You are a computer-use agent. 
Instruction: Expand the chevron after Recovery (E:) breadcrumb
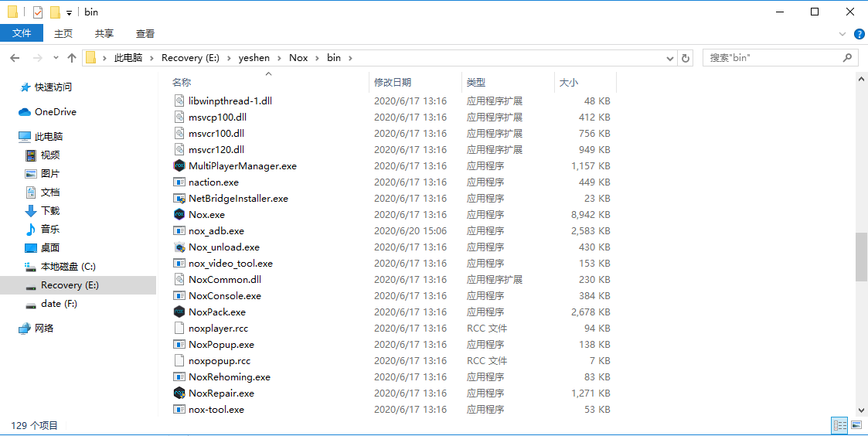point(230,58)
